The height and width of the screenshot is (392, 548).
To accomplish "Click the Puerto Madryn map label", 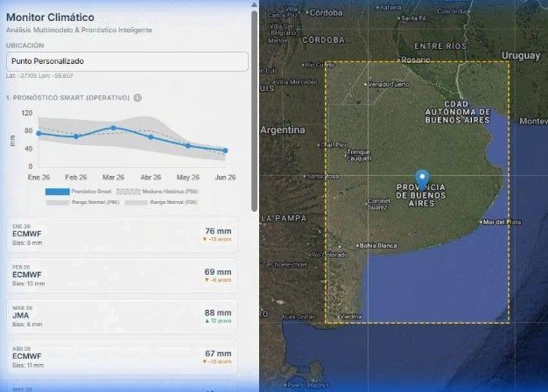I will point(307,385).
